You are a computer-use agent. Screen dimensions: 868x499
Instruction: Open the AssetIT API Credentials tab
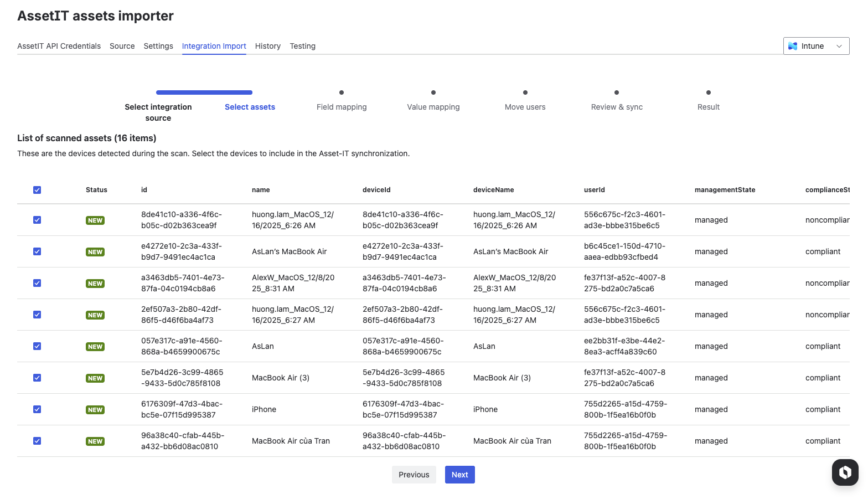pyautogui.click(x=59, y=47)
